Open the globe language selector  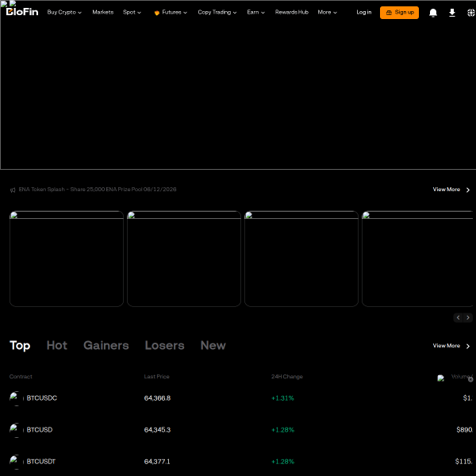(470, 13)
